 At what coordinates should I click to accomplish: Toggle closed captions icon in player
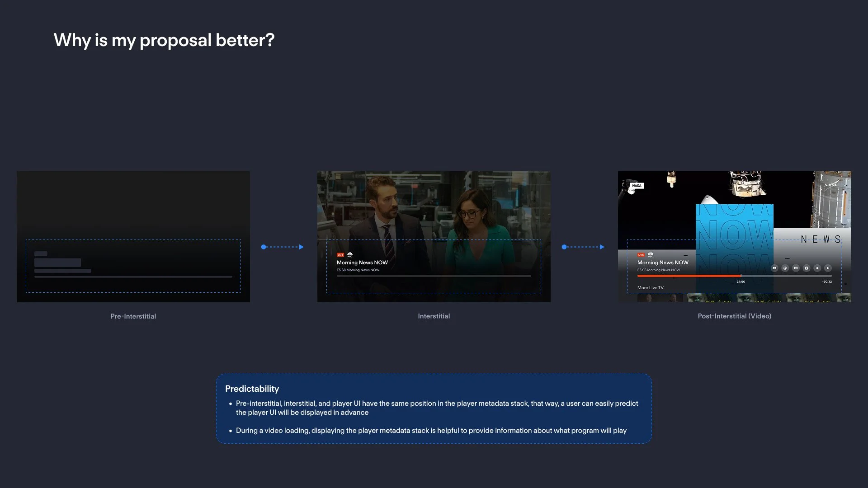(796, 268)
